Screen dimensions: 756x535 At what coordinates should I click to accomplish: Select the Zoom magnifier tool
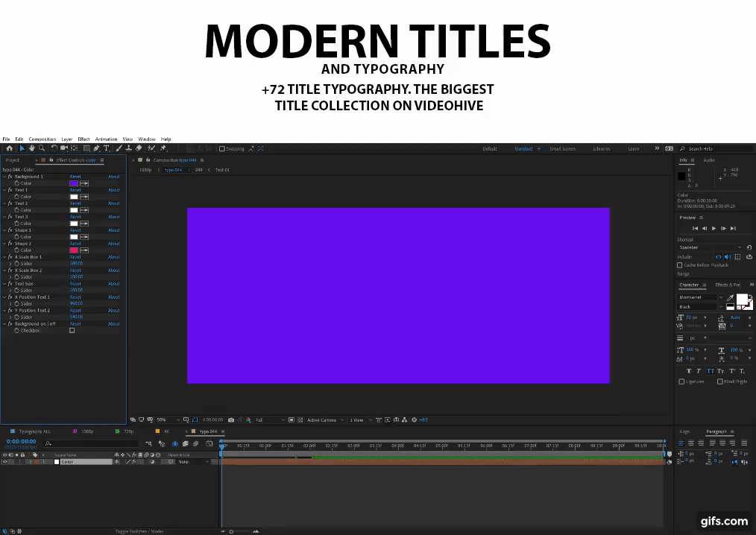click(x=42, y=148)
